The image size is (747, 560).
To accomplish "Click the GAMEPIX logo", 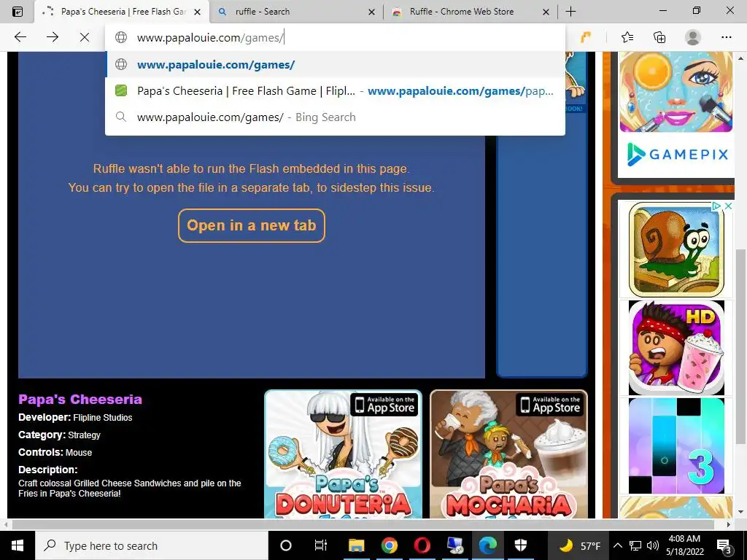I will pyautogui.click(x=678, y=155).
